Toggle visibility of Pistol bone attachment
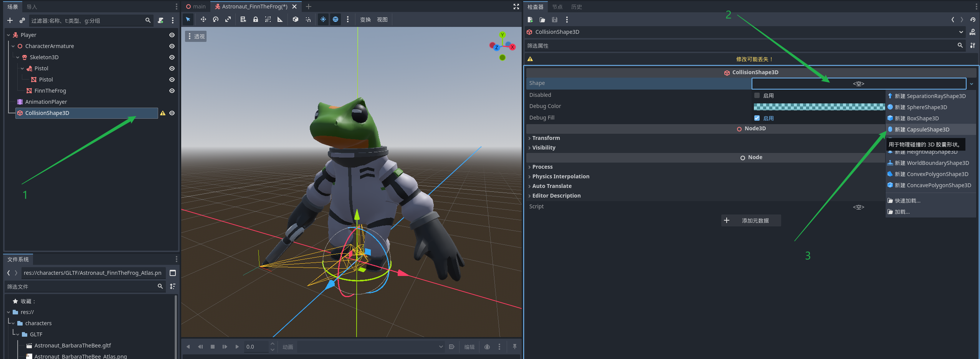 point(172,68)
